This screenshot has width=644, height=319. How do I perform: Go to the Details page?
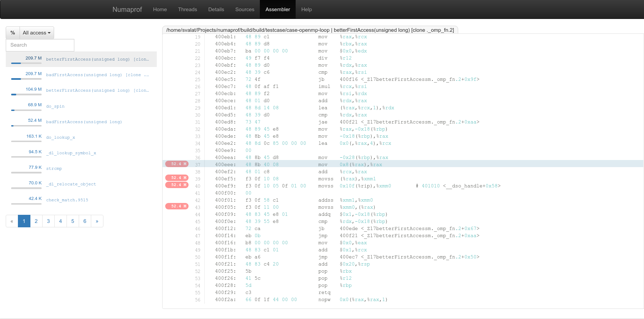click(216, 9)
